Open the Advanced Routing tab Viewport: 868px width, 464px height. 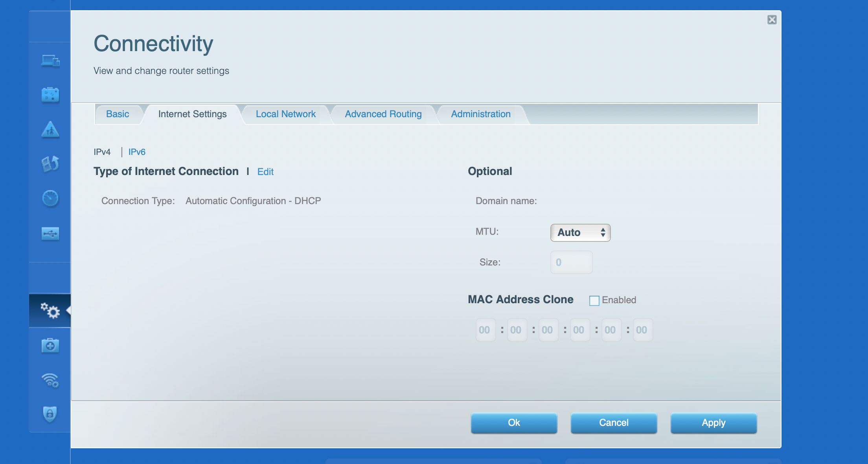[383, 114]
